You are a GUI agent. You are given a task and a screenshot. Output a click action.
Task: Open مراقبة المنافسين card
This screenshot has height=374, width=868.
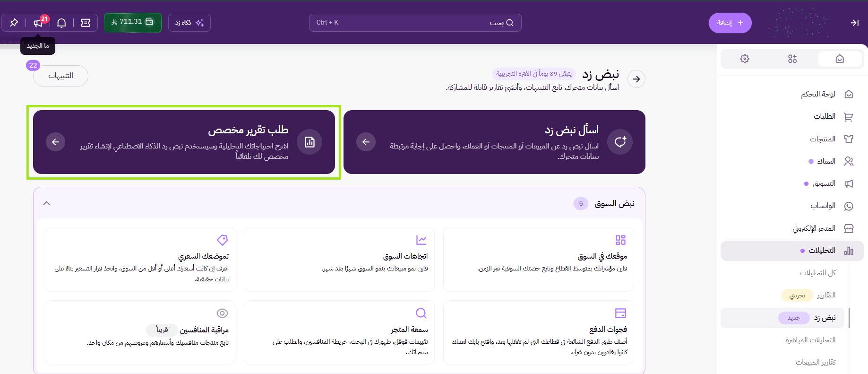(140, 332)
